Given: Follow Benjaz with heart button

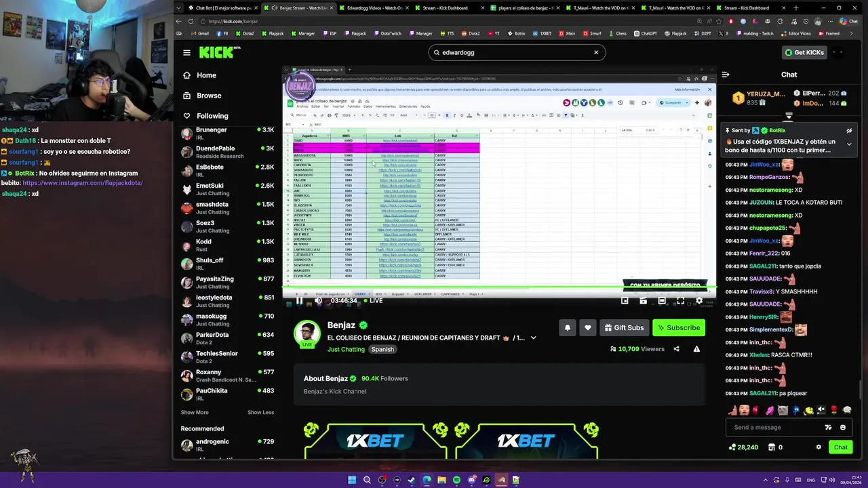Looking at the screenshot, I should coord(588,327).
